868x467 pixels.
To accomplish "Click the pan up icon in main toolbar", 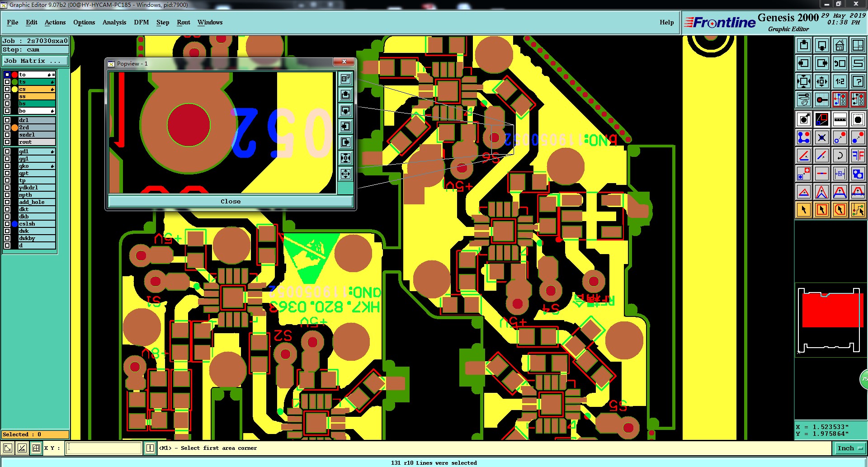I will coord(804,45).
